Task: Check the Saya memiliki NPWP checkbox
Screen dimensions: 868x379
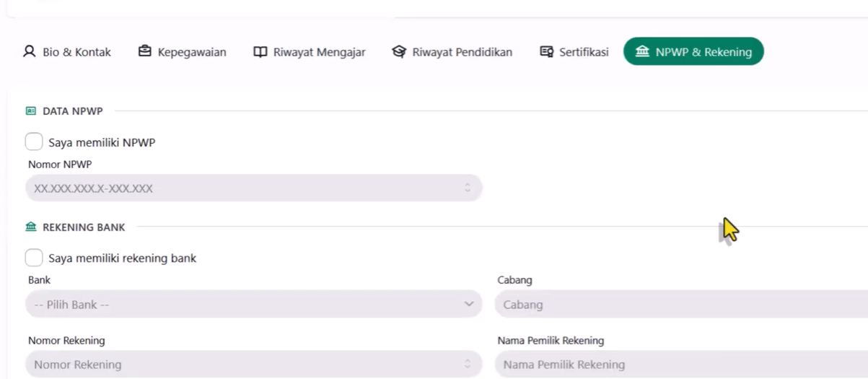Action: click(x=34, y=142)
